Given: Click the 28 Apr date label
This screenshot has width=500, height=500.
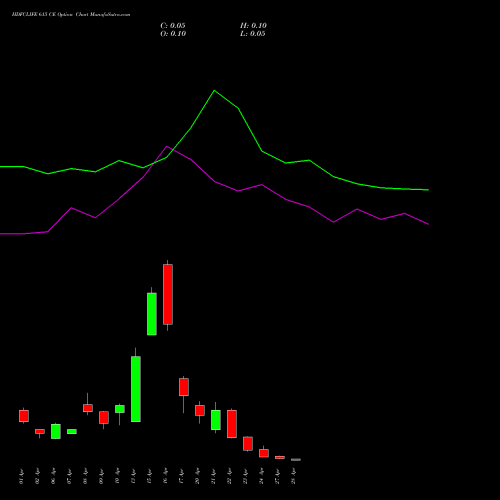Looking at the screenshot, I should pos(294,477).
